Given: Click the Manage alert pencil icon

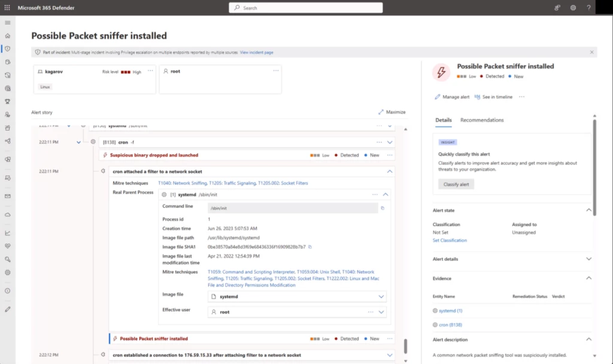Looking at the screenshot, I should 438,96.
